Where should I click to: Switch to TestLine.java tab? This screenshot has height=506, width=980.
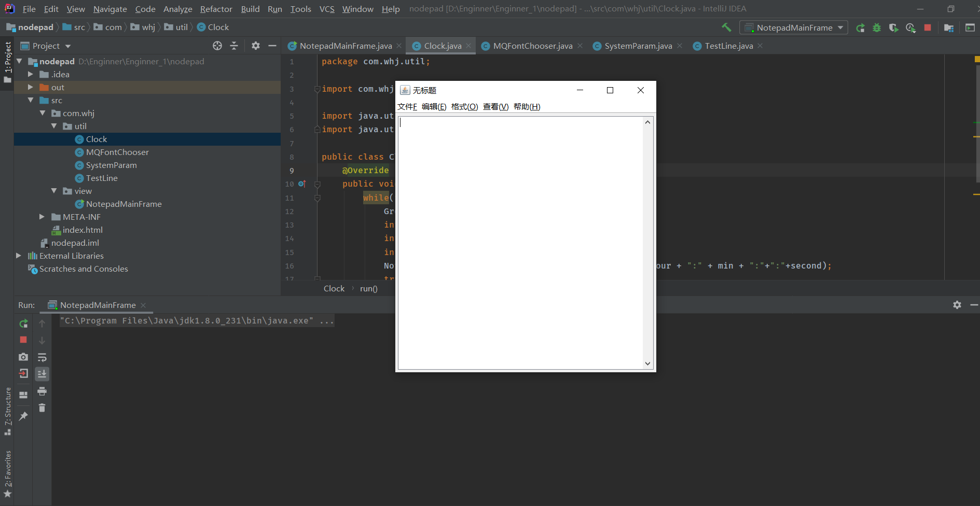pyautogui.click(x=728, y=46)
